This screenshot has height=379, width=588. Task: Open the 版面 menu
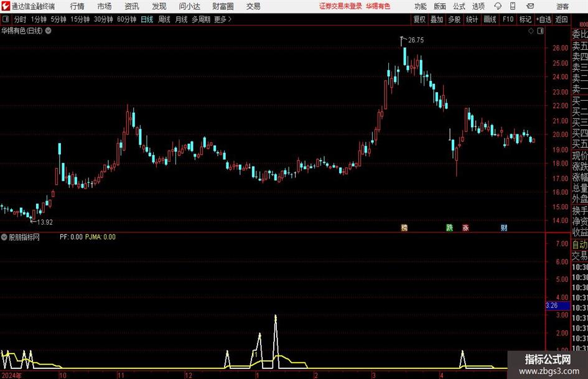(x=440, y=6)
